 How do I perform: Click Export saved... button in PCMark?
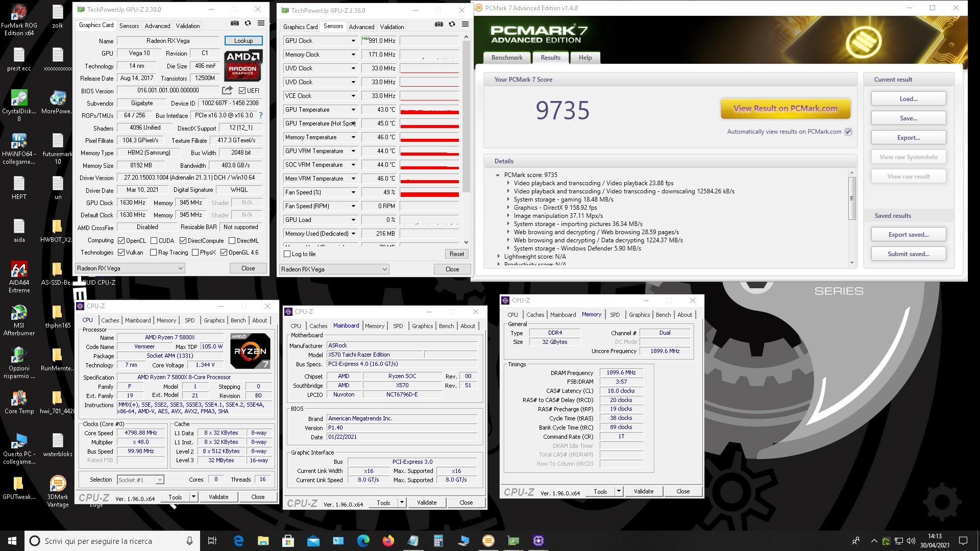(x=909, y=235)
